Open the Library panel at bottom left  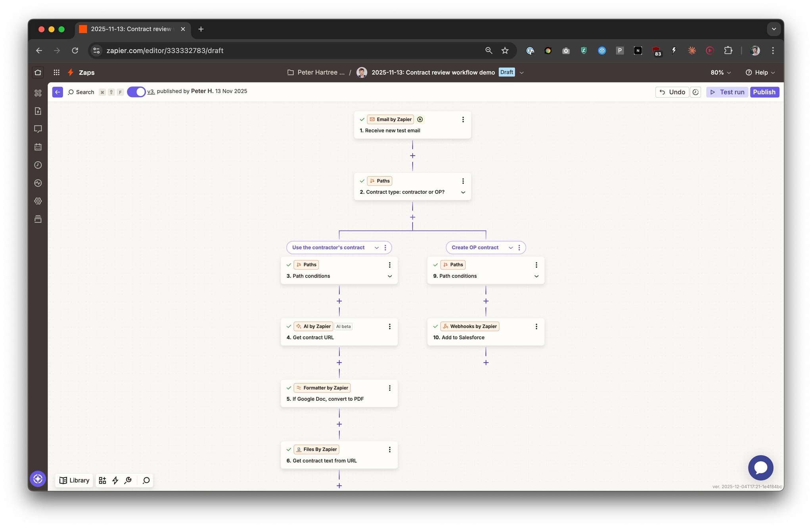tap(74, 480)
